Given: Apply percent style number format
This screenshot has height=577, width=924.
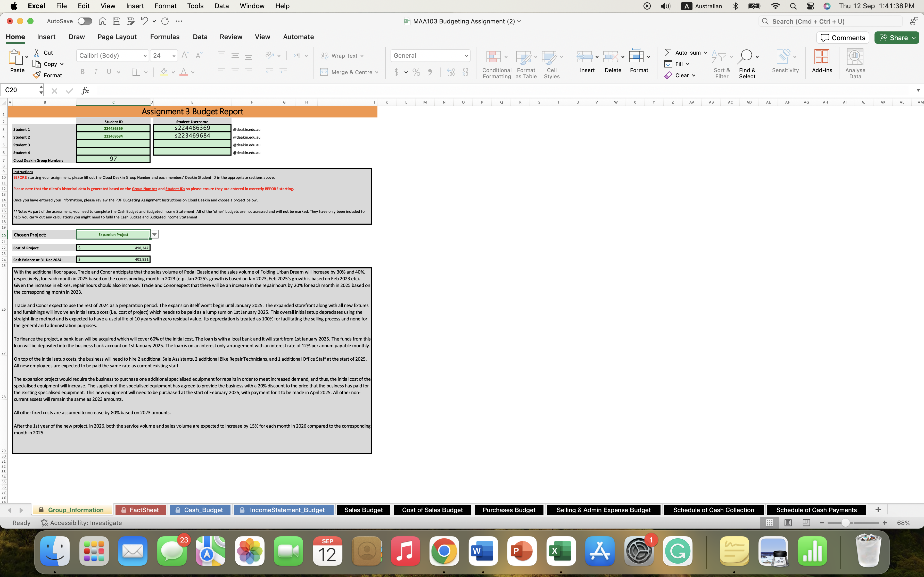Looking at the screenshot, I should [x=416, y=72].
